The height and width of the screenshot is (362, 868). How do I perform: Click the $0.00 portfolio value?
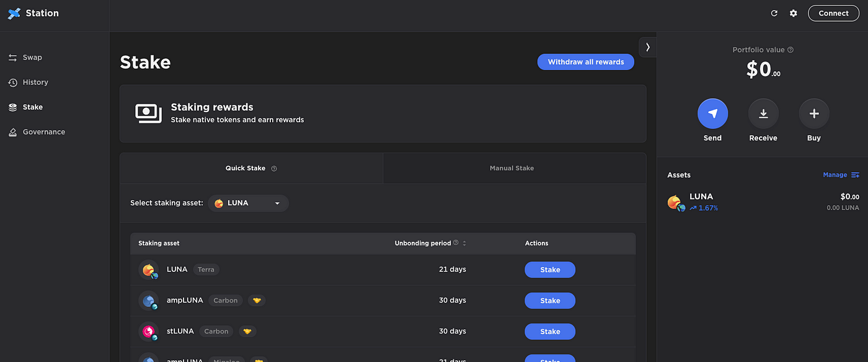tap(763, 69)
